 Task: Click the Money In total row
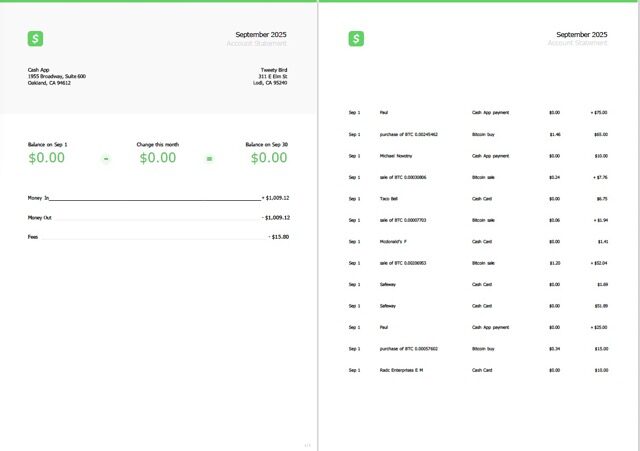tap(158, 198)
